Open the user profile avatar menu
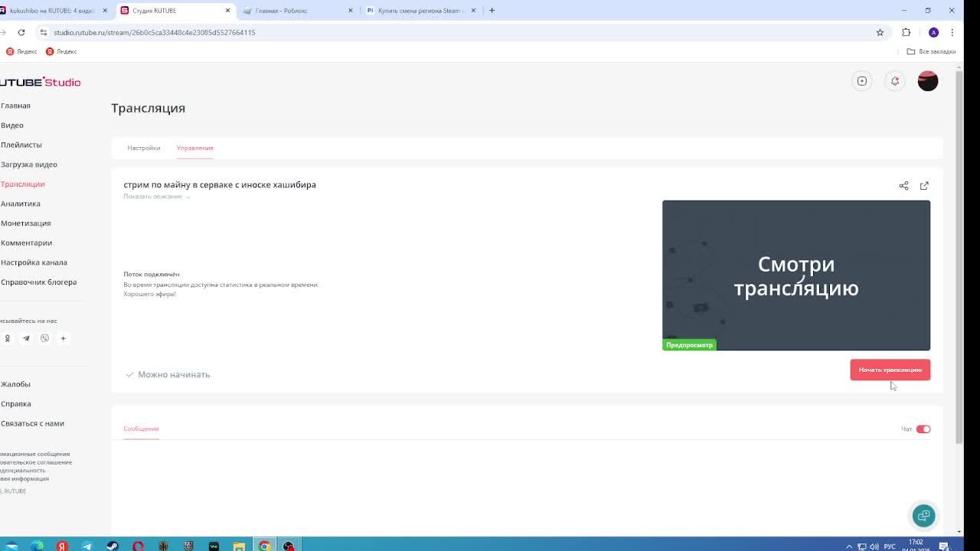Image resolution: width=980 pixels, height=551 pixels. (928, 81)
